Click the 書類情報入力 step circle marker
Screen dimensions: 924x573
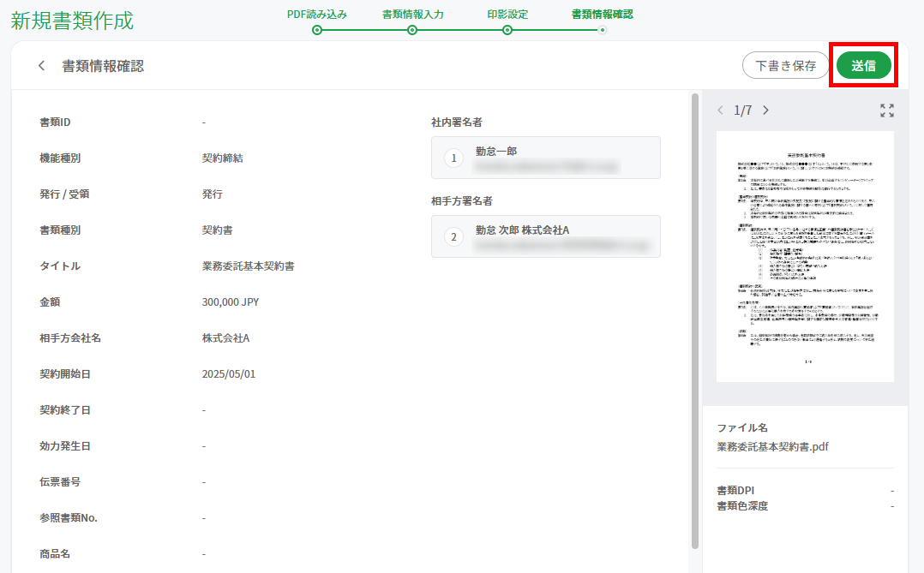(412, 30)
